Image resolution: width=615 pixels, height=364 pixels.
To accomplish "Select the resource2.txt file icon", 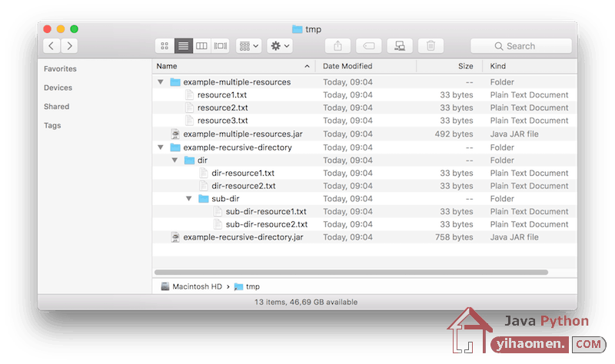I will coord(189,108).
